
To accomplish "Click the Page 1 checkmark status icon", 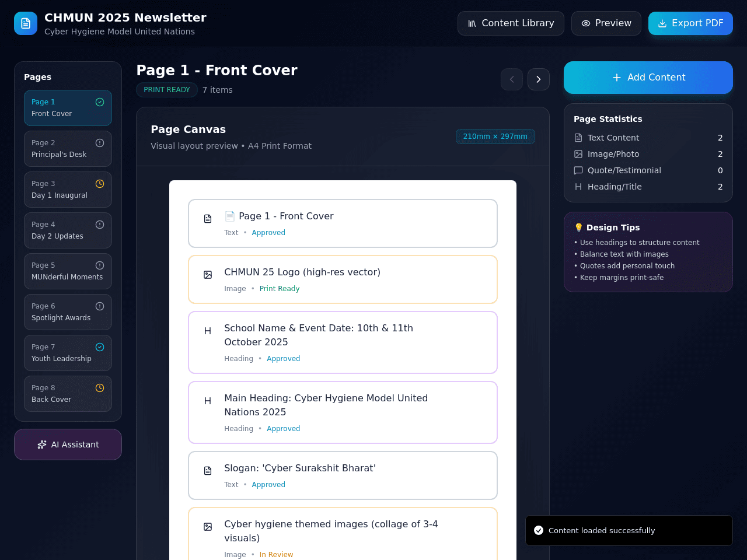I will (100, 102).
